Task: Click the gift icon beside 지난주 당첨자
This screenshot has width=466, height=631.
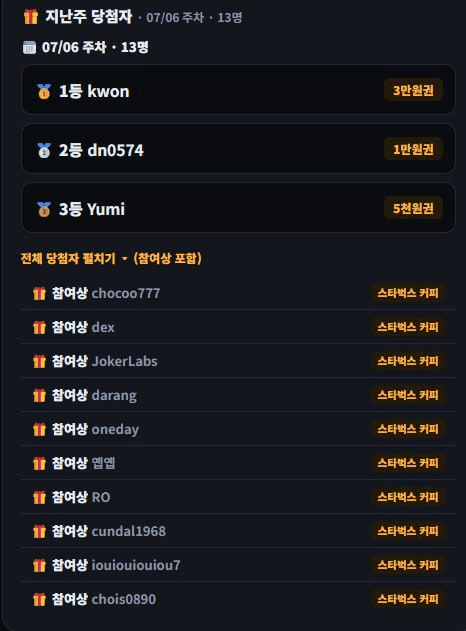Action: (31, 17)
